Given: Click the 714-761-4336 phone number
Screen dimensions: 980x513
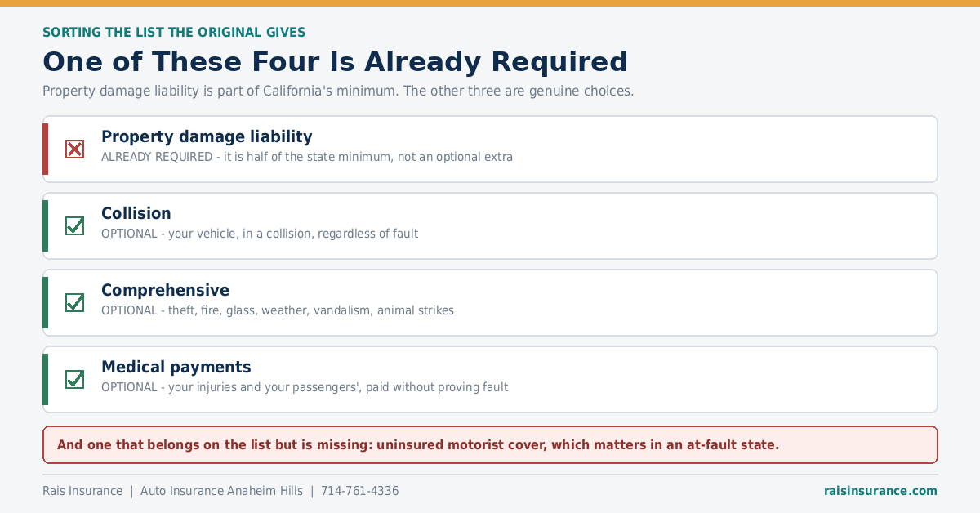Looking at the screenshot, I should [x=360, y=491].
